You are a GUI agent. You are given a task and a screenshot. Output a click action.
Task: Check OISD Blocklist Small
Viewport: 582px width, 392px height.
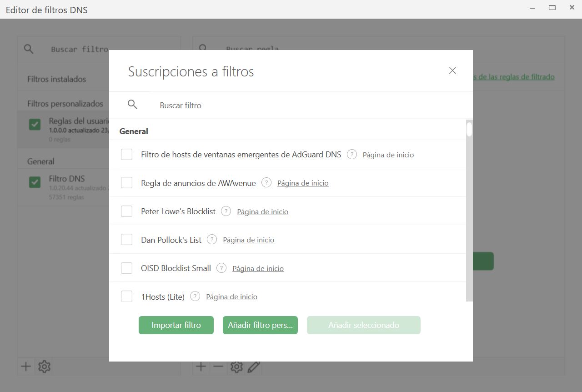(126, 268)
